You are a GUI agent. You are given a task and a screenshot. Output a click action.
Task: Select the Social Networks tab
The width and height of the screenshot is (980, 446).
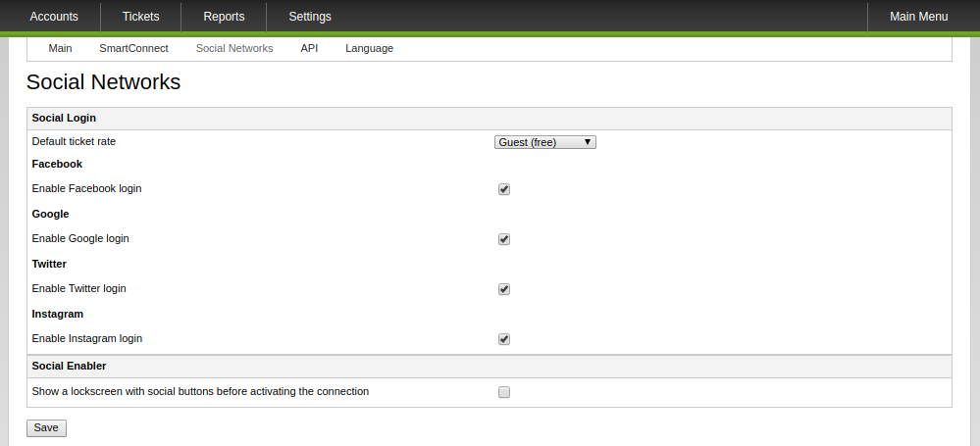coord(234,48)
